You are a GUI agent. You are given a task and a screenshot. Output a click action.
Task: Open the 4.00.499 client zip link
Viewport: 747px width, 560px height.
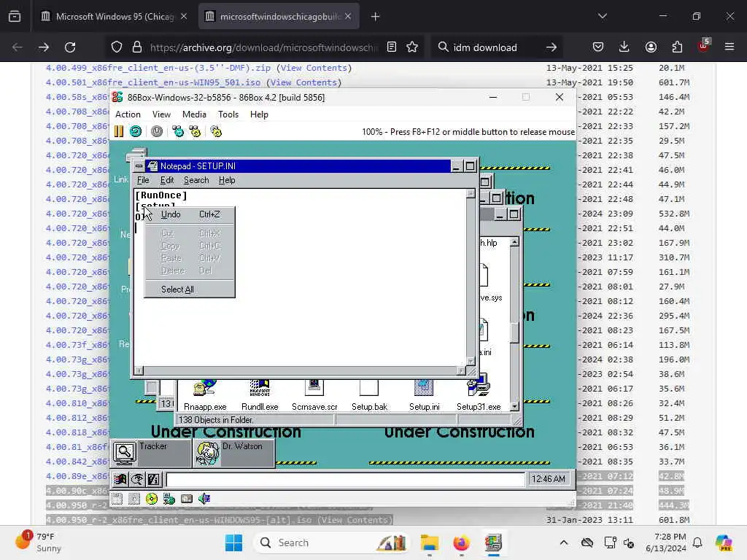(x=158, y=68)
